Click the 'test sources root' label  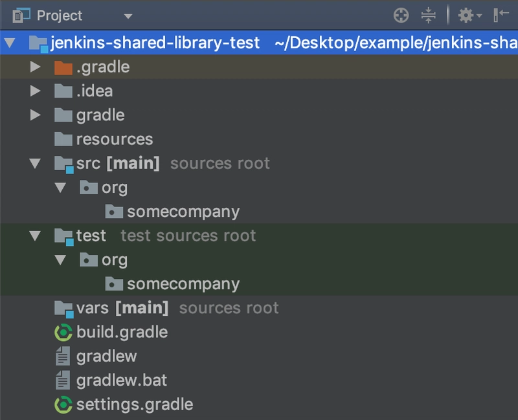tap(188, 236)
